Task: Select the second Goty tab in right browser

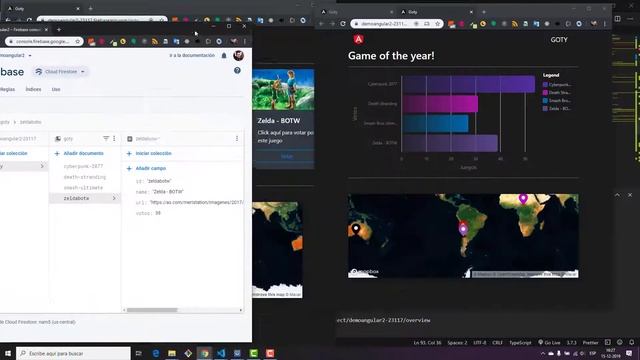Action: [x=436, y=12]
